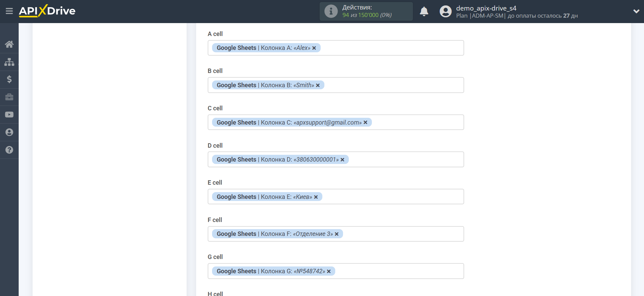
Task: Click the notifications bell
Action: click(x=424, y=12)
